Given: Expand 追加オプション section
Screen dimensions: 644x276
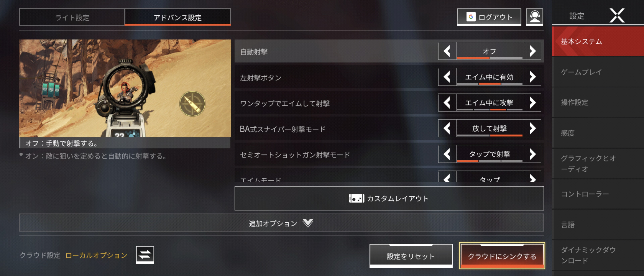Looking at the screenshot, I should (281, 223).
